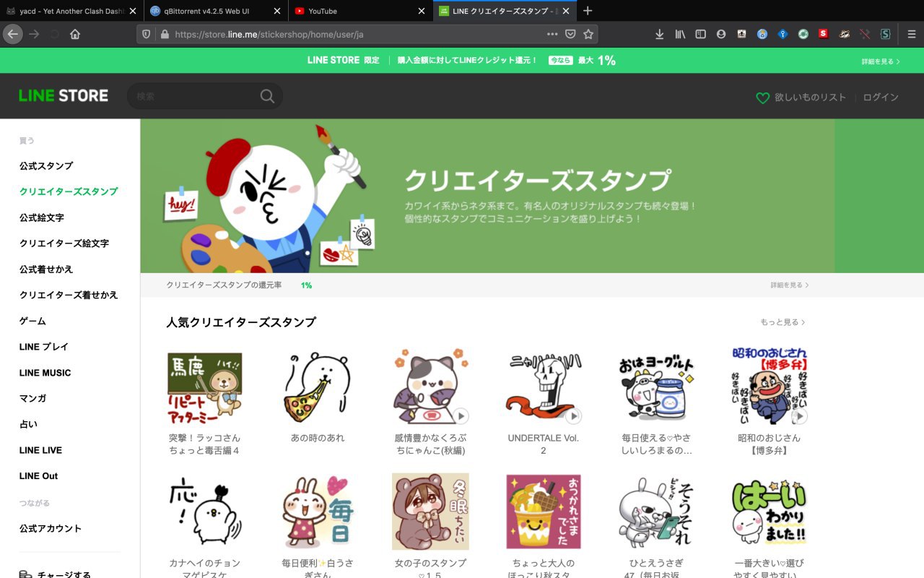This screenshot has height=578, width=924.
Task: Open the Firefox home page button
Action: [x=75, y=34]
